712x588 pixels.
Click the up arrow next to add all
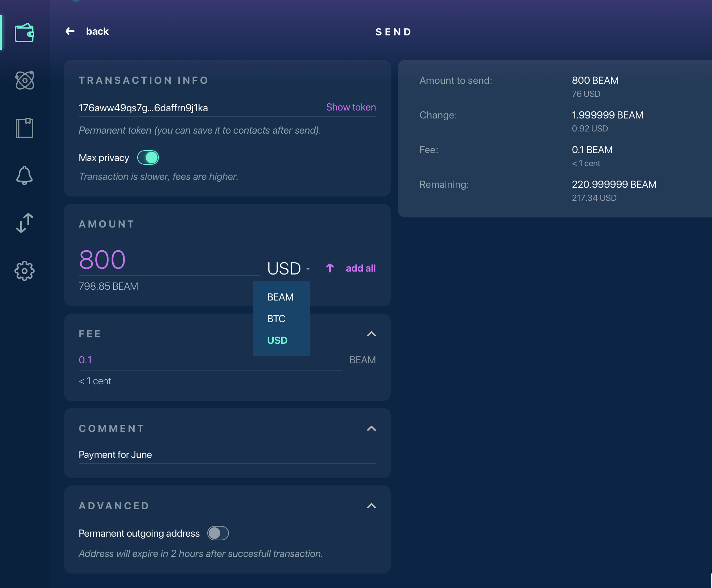click(x=330, y=268)
